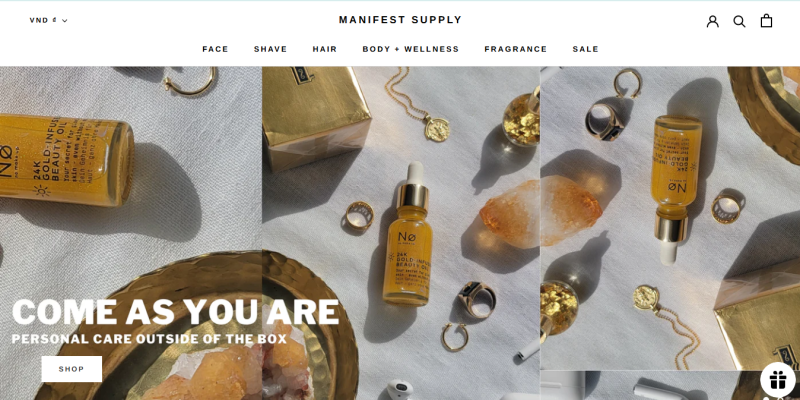The height and width of the screenshot is (400, 800).
Task: Expand the VND currency selector
Action: pyautogui.click(x=48, y=20)
